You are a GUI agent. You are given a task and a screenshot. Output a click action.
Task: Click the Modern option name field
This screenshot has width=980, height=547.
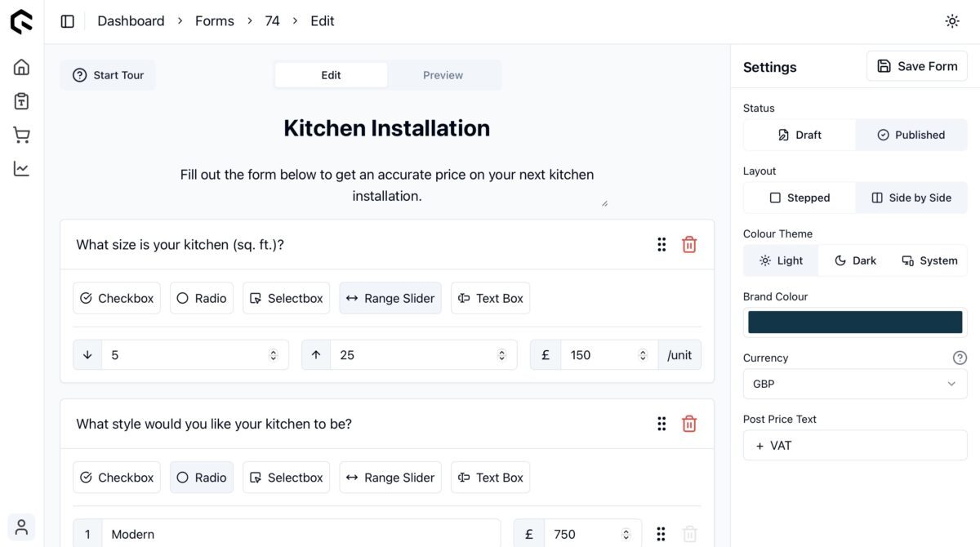pos(301,534)
